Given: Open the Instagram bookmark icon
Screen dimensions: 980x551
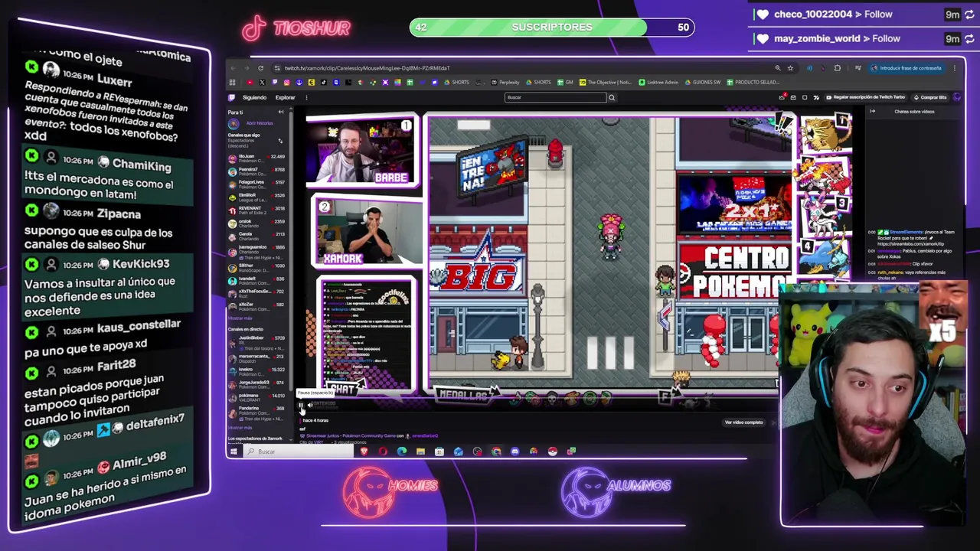Looking at the screenshot, I should coord(286,82).
